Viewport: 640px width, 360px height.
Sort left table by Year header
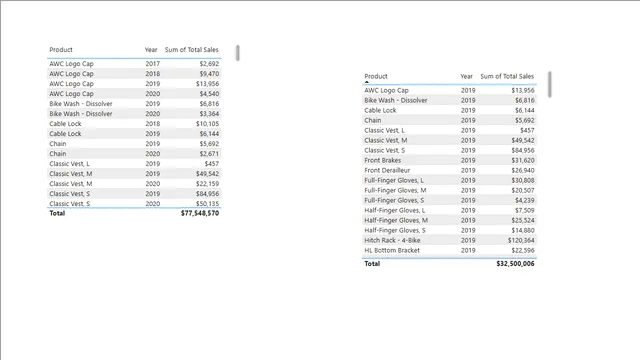click(x=151, y=50)
